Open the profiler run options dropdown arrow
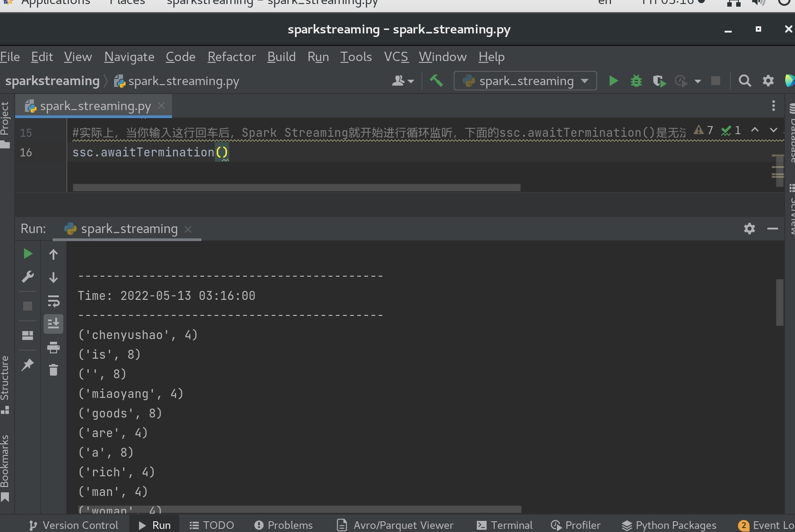Image resolution: width=795 pixels, height=532 pixels. coord(698,82)
